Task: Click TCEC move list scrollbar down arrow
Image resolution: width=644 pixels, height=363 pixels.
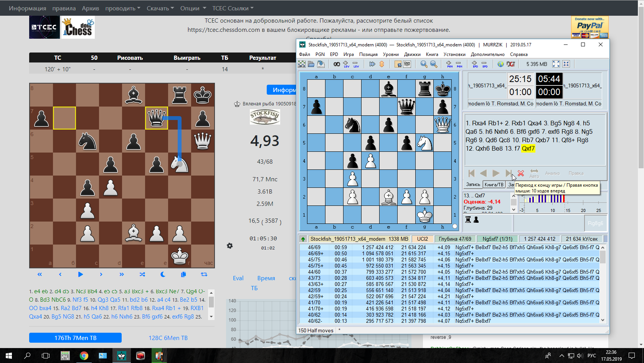Action: [x=211, y=317]
